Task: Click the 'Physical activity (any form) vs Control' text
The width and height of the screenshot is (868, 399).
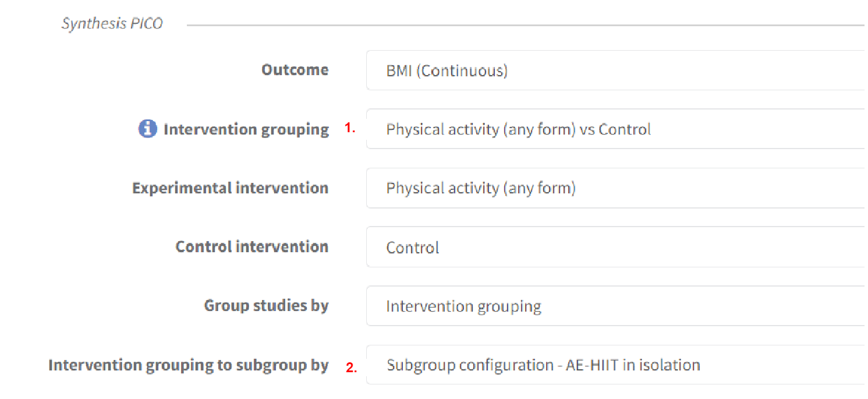Action: (518, 129)
